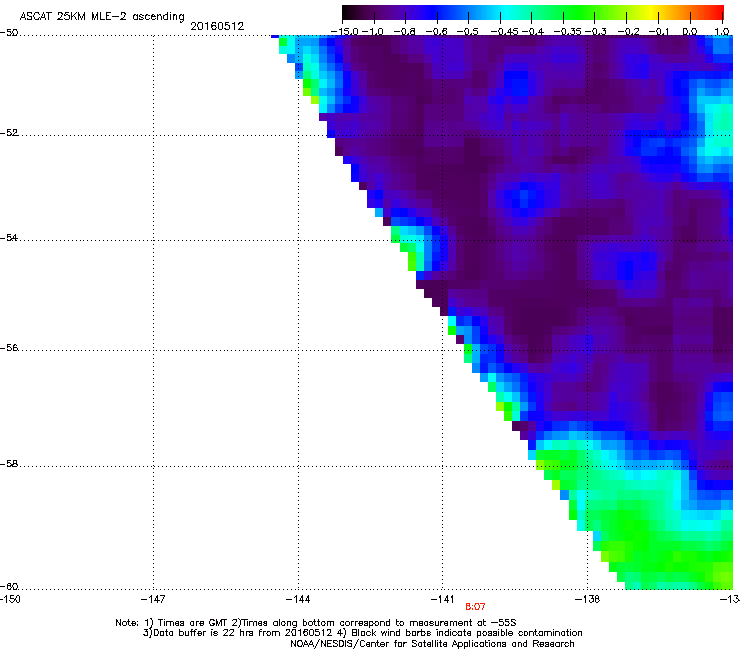This screenshot has width=740, height=650.
Task: Click the note line 'Data buffer is 22 hrs'
Action: tap(362, 633)
